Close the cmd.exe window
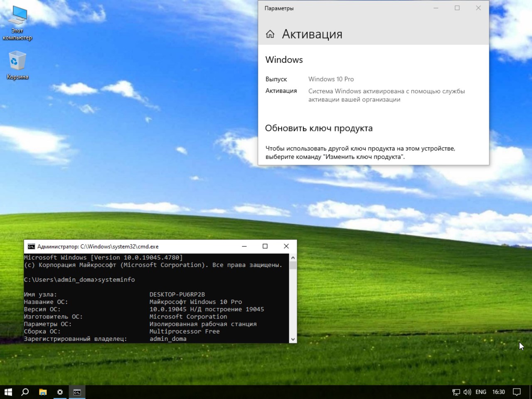Viewport: 532px width, 399px height. coord(286,246)
